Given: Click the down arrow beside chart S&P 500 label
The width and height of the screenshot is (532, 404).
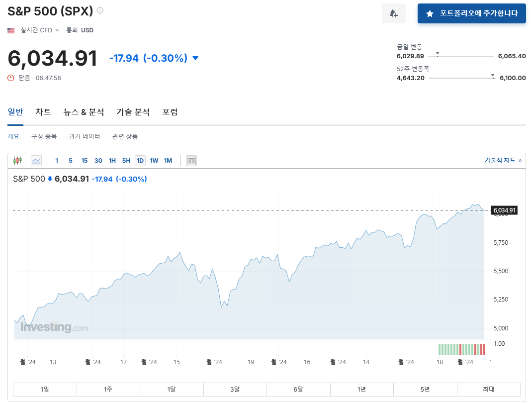Looking at the screenshot, I should click(50, 179).
